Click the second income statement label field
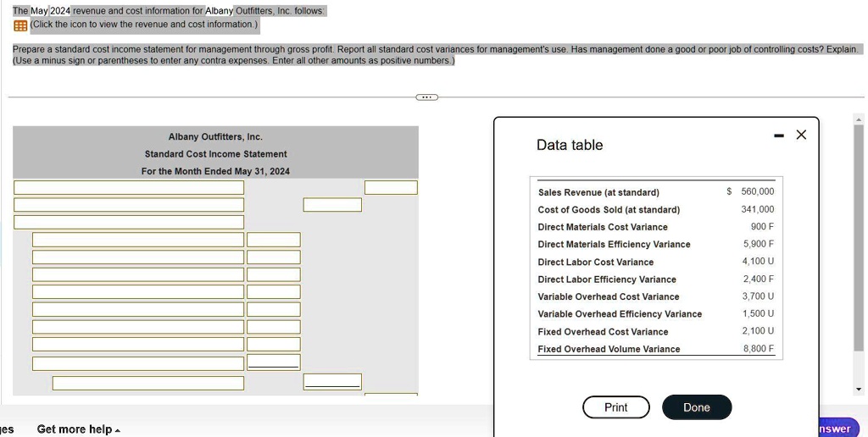Image resolution: width=868 pixels, height=437 pixels. tap(129, 205)
